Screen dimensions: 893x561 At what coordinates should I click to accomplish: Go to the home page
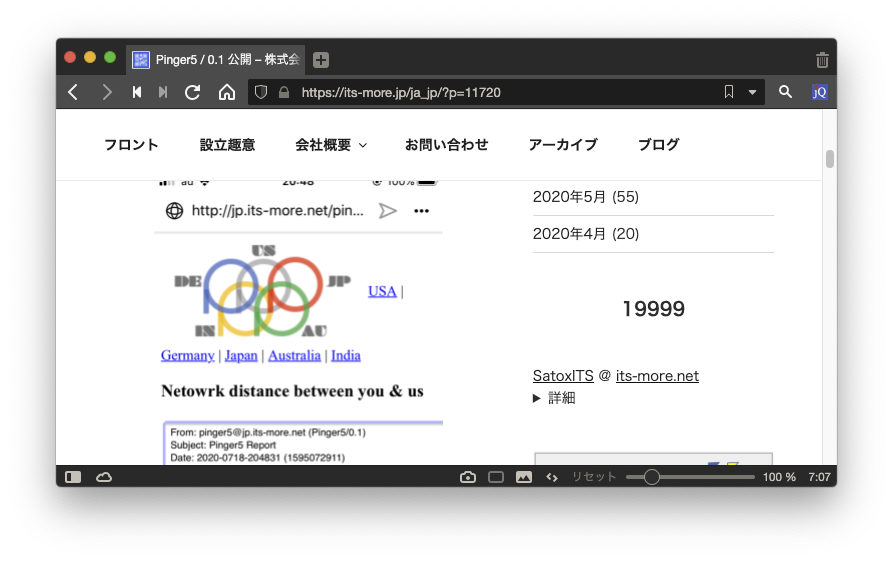pyautogui.click(x=227, y=92)
